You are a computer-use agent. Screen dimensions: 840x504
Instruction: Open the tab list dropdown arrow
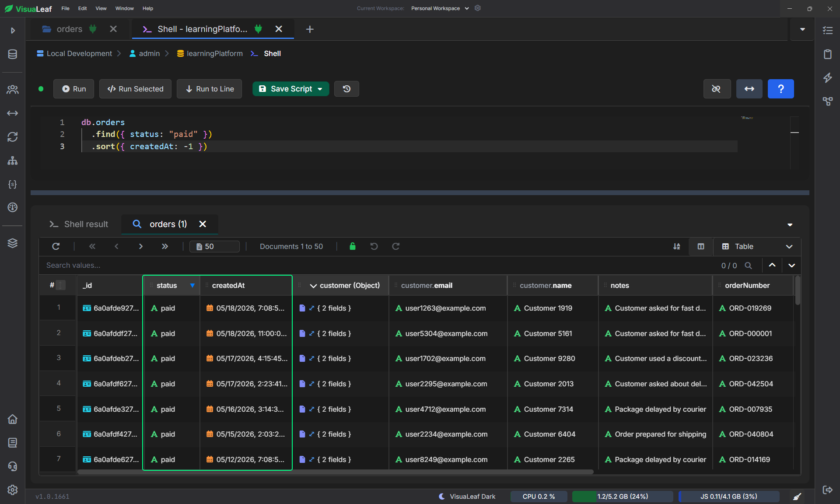pos(802,29)
